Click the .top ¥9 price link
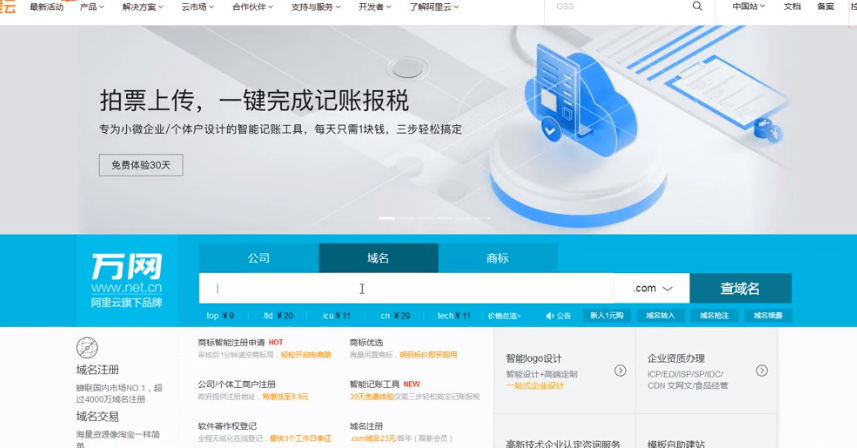Viewport: 857px width, 448px height. tap(220, 316)
